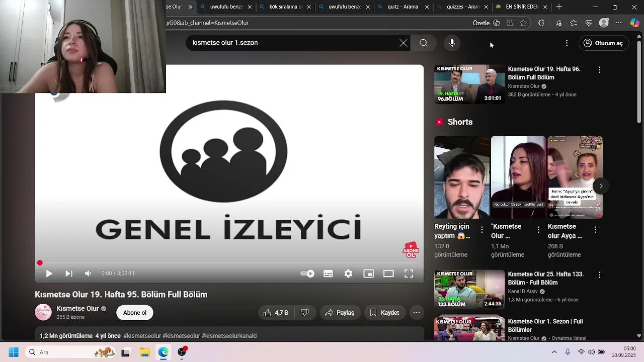Open options for 96. Bölüm video
This screenshot has width=644, height=362.
pos(599,69)
